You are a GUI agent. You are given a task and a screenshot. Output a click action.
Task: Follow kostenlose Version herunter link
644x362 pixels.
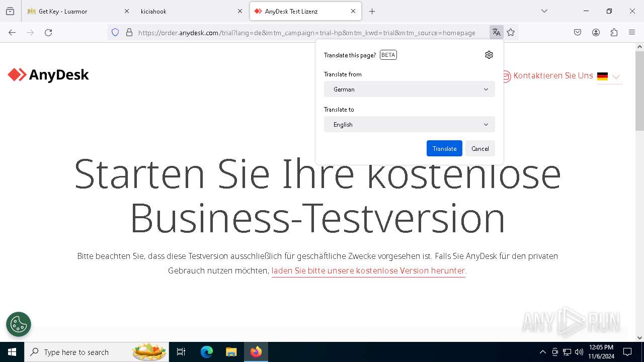tap(368, 270)
